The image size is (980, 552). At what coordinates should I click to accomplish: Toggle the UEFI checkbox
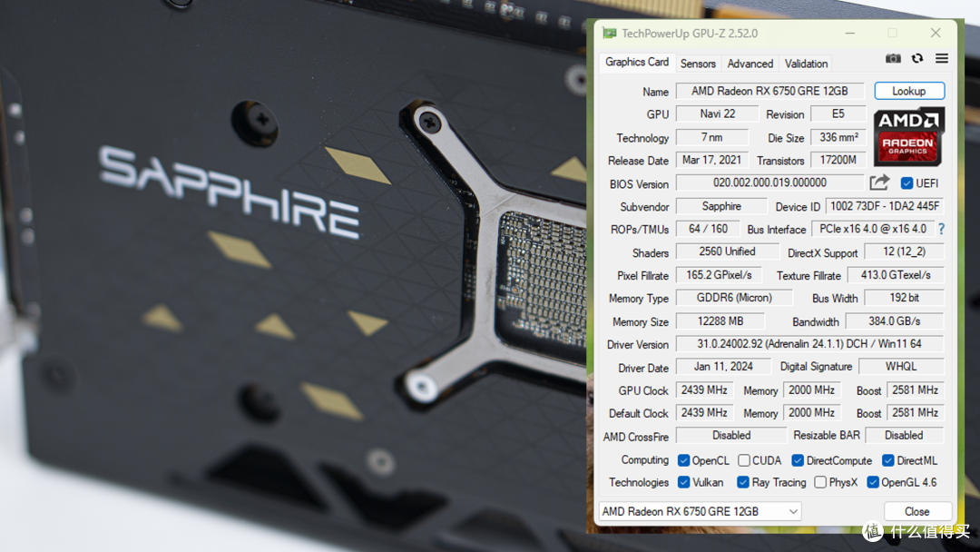click(x=906, y=183)
